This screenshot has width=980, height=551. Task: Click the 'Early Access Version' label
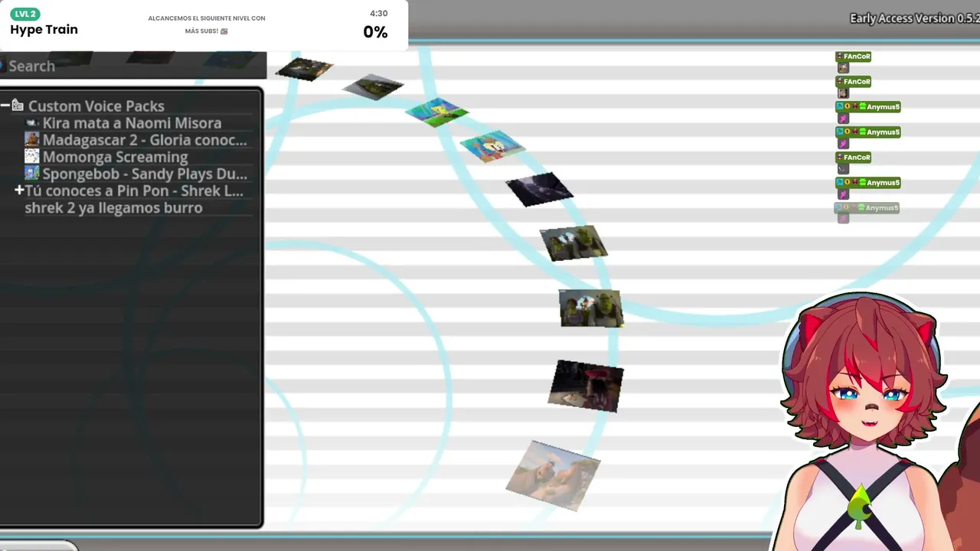[x=914, y=18]
